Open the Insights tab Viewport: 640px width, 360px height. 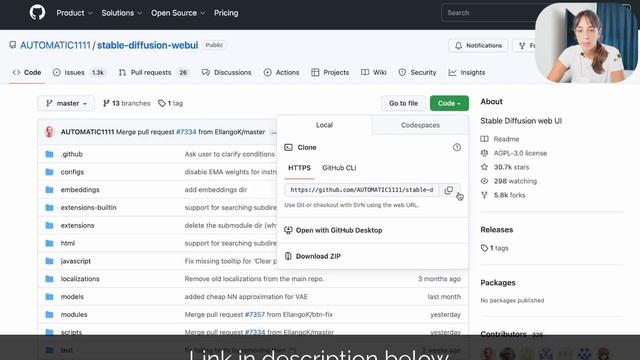coord(467,72)
